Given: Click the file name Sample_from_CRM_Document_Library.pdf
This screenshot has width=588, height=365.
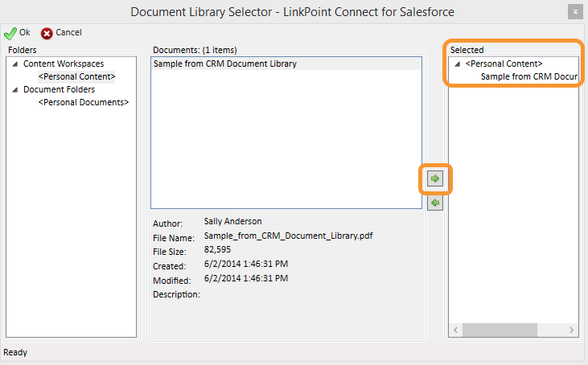Looking at the screenshot, I should click(288, 236).
